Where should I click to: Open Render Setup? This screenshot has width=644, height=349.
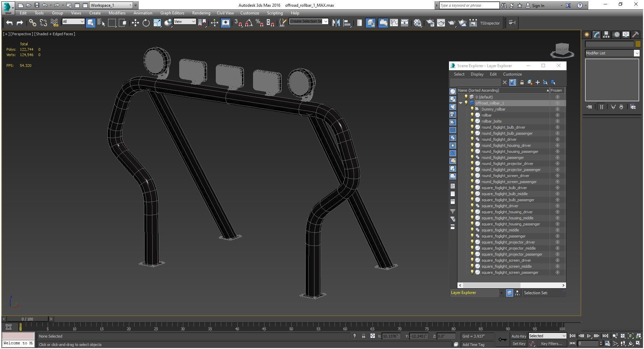click(430, 23)
